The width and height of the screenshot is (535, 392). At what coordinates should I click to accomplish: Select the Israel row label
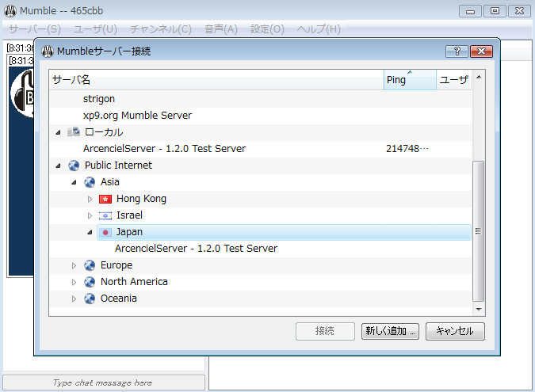pos(130,215)
